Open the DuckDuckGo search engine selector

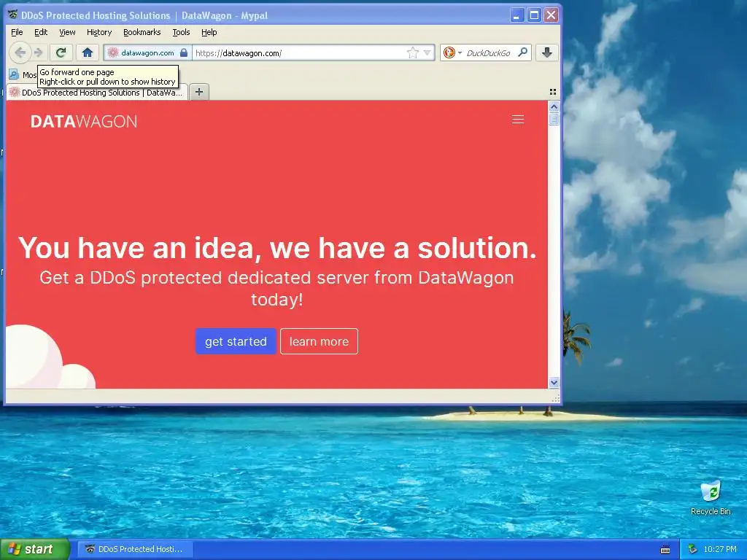click(452, 52)
